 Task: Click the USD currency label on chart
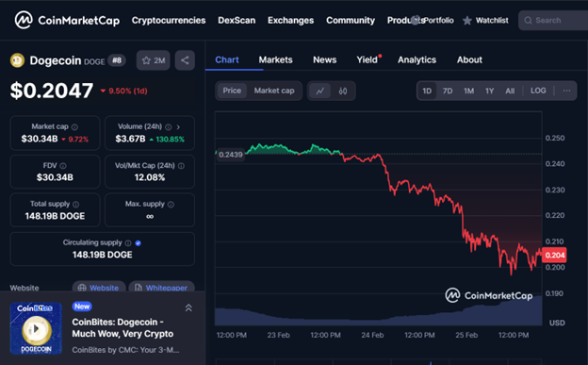point(557,323)
